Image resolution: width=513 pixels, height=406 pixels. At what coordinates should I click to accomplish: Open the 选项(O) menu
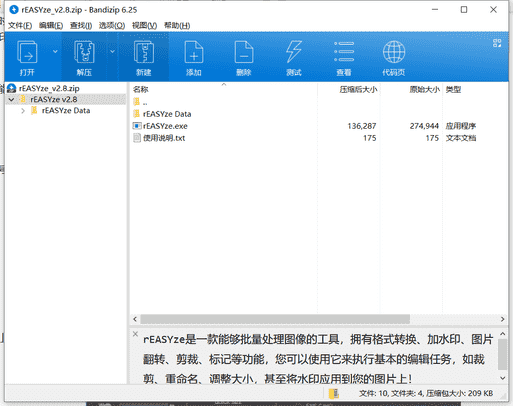112,26
